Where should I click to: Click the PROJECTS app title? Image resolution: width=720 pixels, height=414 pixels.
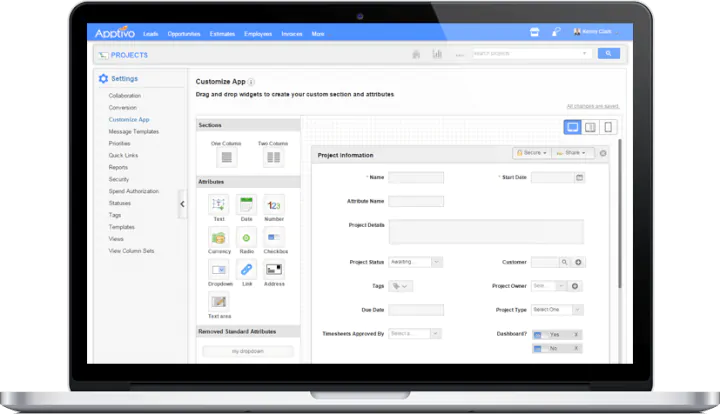[x=129, y=55]
